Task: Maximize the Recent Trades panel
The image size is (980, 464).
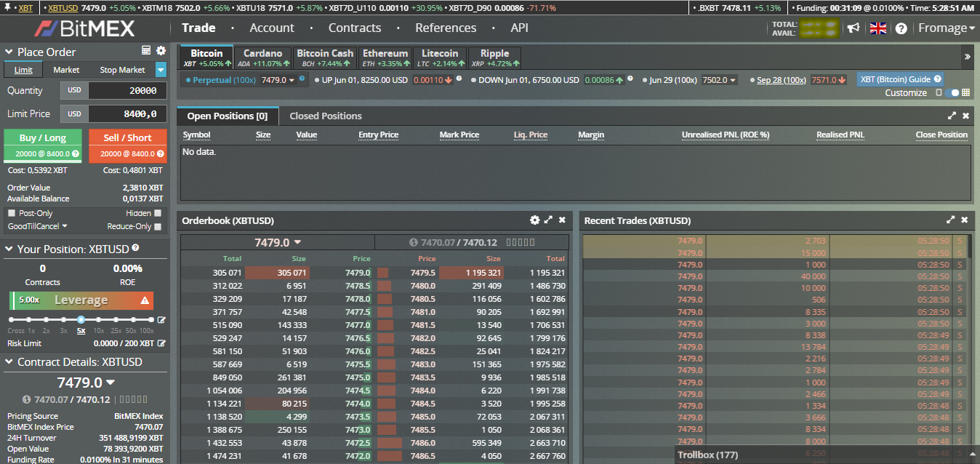Action: [x=951, y=220]
